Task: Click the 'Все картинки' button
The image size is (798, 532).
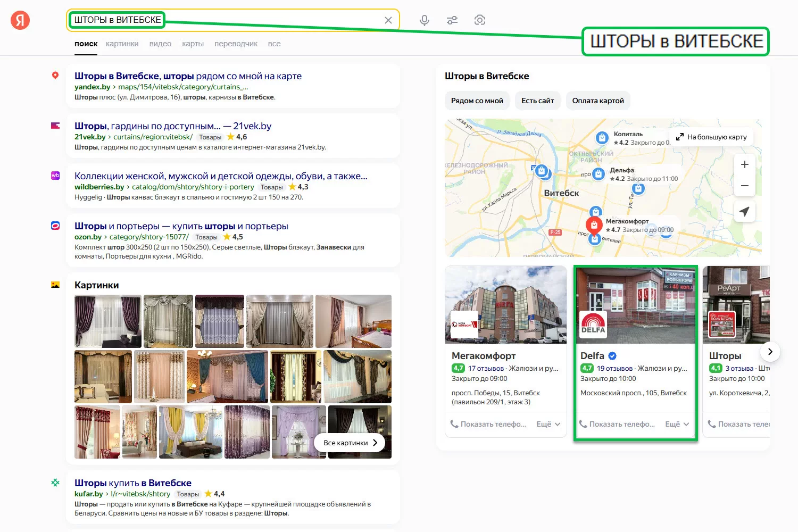Action: point(350,443)
